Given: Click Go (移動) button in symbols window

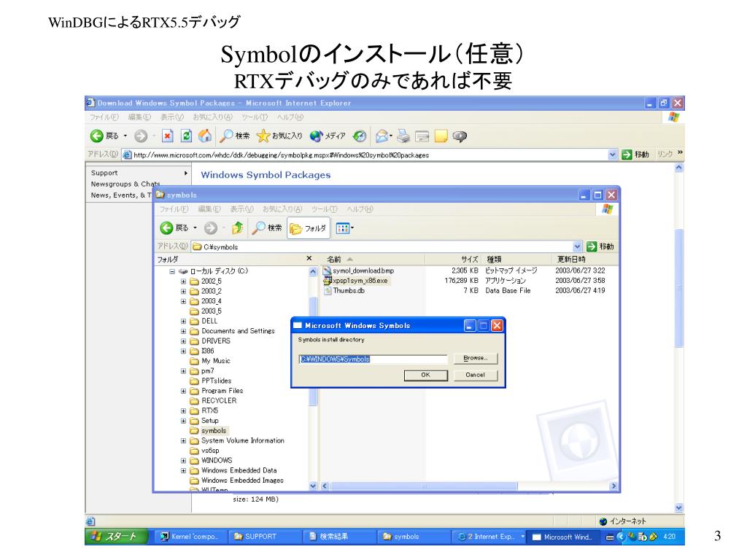Looking at the screenshot, I should point(600,246).
